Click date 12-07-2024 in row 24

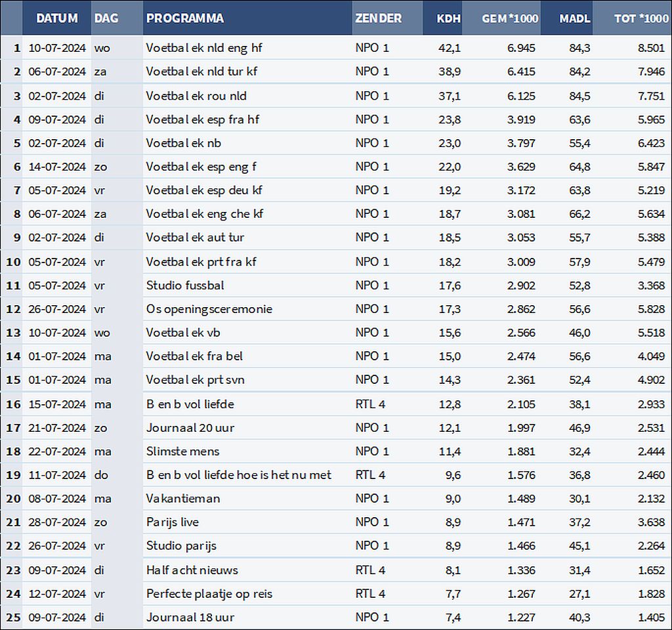click(57, 593)
